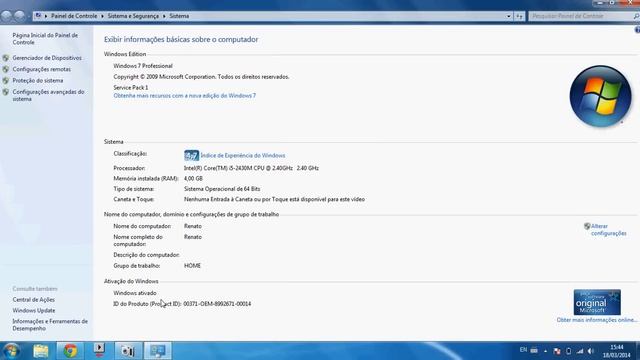
Task: Select Windows ativado text
Action: coord(135,293)
